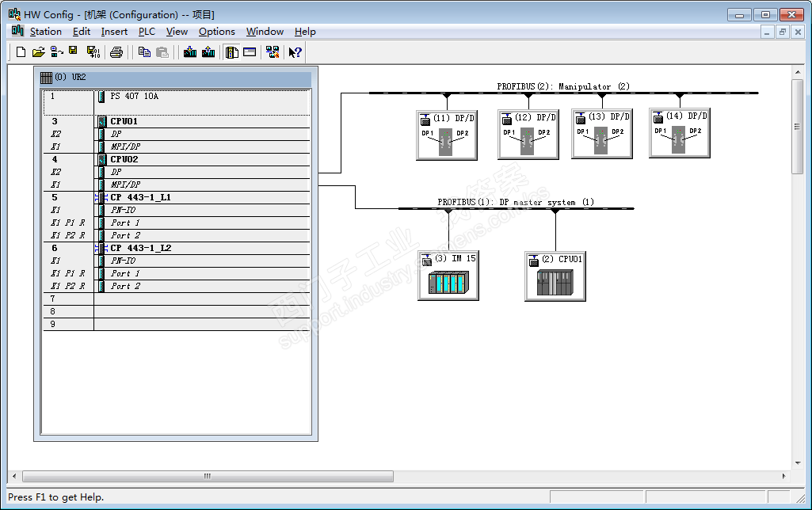Open the Window menu

point(265,32)
